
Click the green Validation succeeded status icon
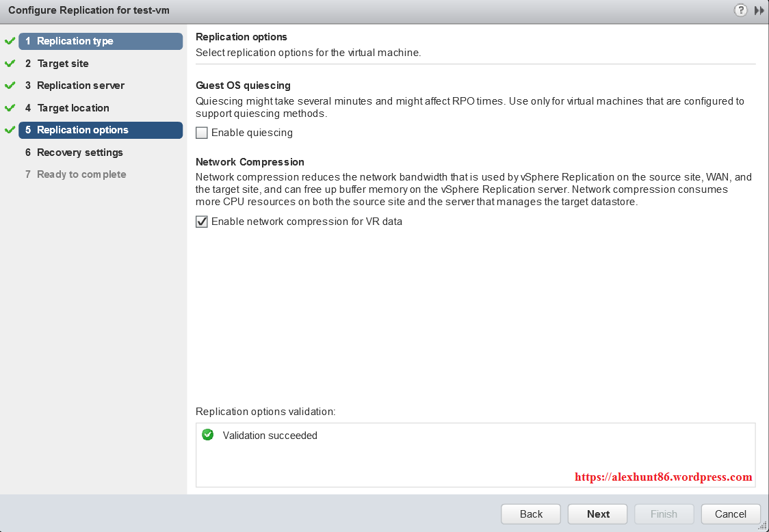tap(208, 435)
